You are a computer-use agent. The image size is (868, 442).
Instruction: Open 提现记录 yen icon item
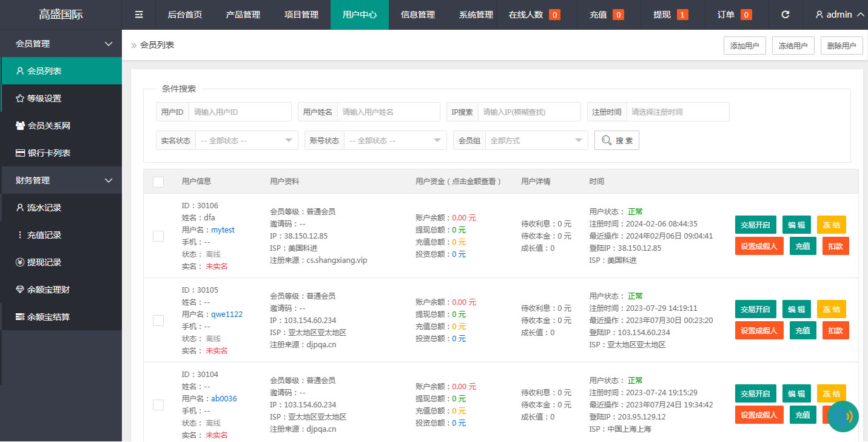point(21,262)
